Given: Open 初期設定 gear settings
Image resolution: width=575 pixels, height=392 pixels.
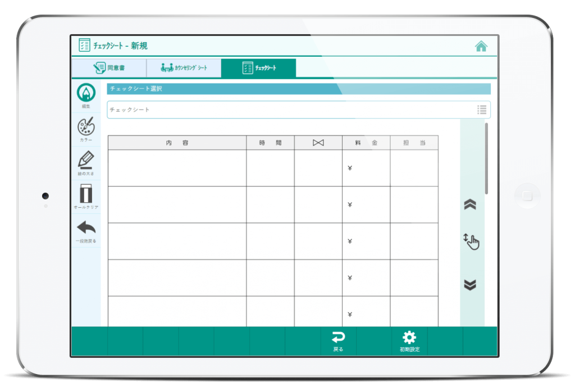Looking at the screenshot, I should pyautogui.click(x=409, y=341).
